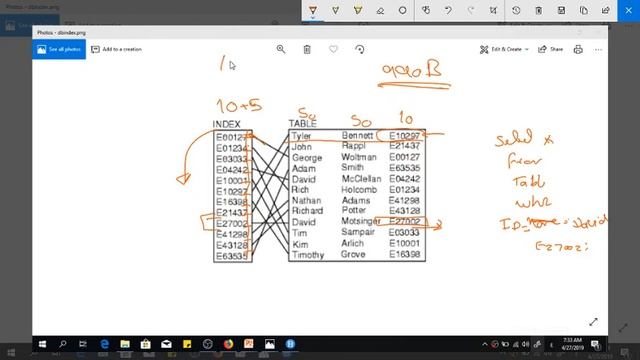Open Task View on the taskbar
Viewport: 640px width, 360px height.
point(83,344)
